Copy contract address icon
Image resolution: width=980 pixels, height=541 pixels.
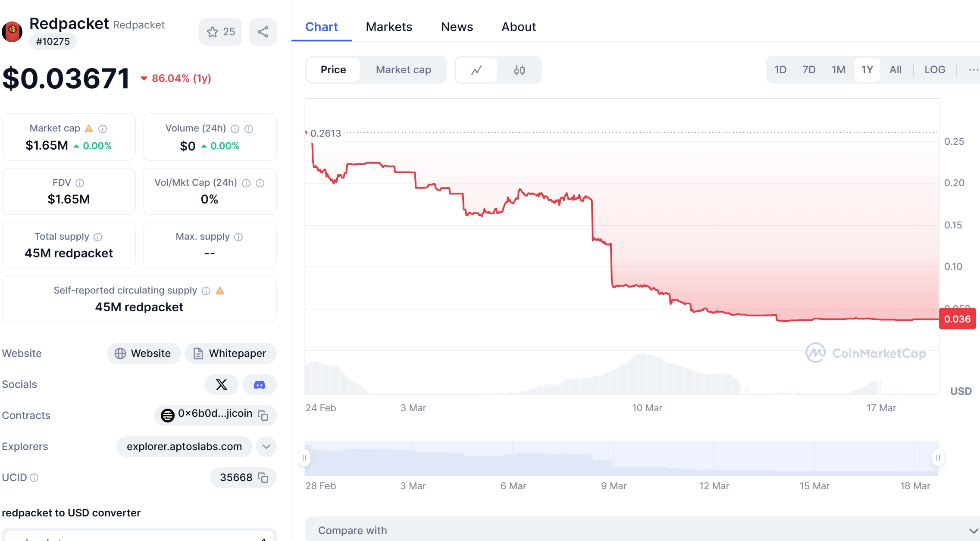tap(263, 415)
